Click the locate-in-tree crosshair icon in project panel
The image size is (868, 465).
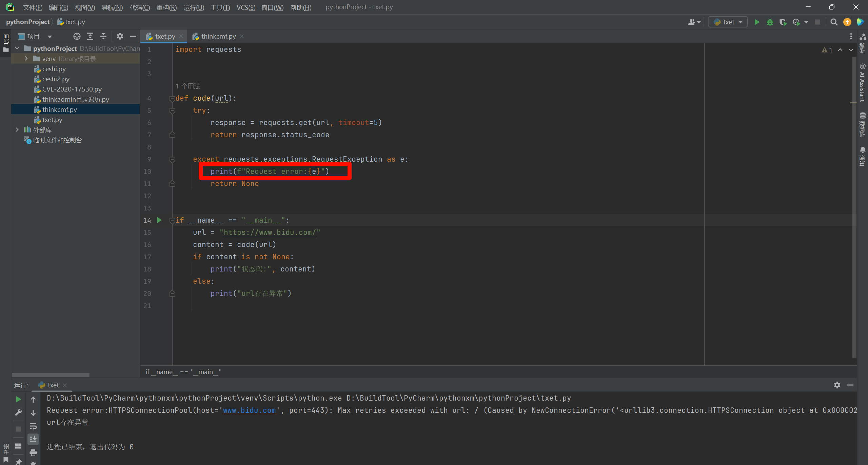click(77, 36)
